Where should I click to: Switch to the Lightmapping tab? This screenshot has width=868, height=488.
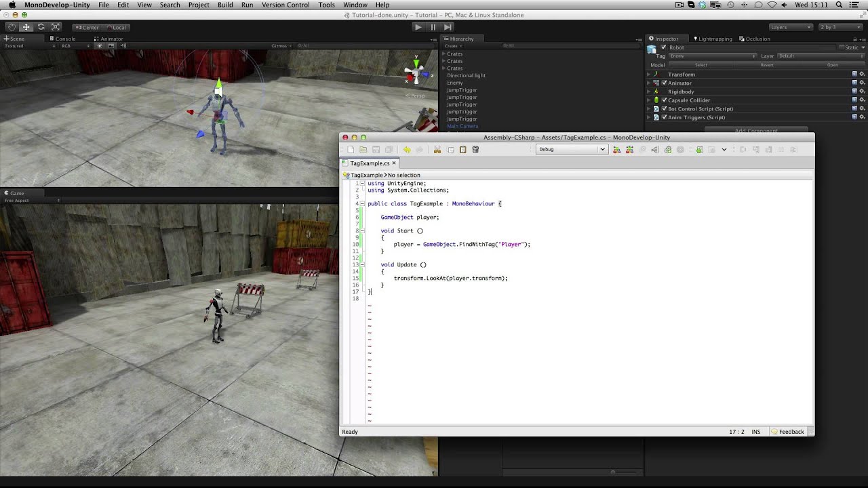(x=712, y=39)
